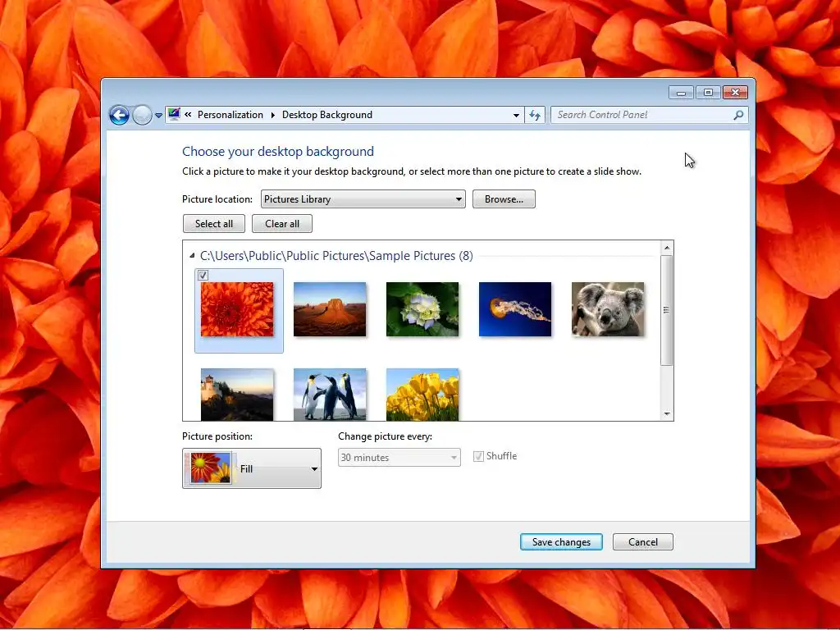Collapse the Sample Pictures group
Screen dimensions: 840x630
(192, 256)
